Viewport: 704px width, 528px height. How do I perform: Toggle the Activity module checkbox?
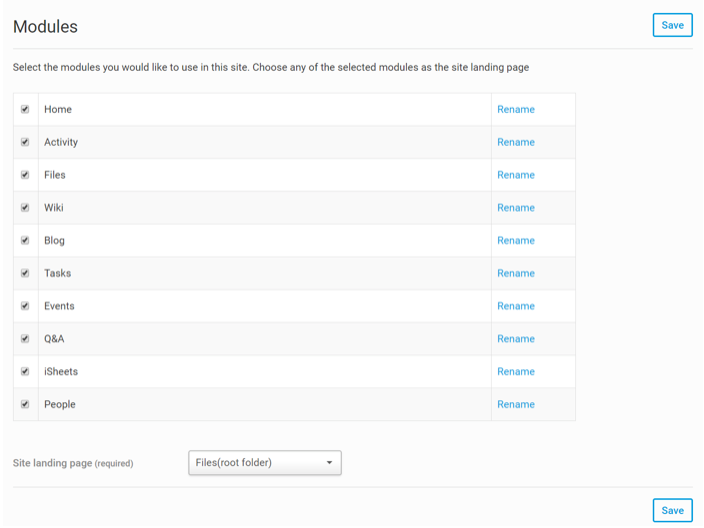point(25,142)
